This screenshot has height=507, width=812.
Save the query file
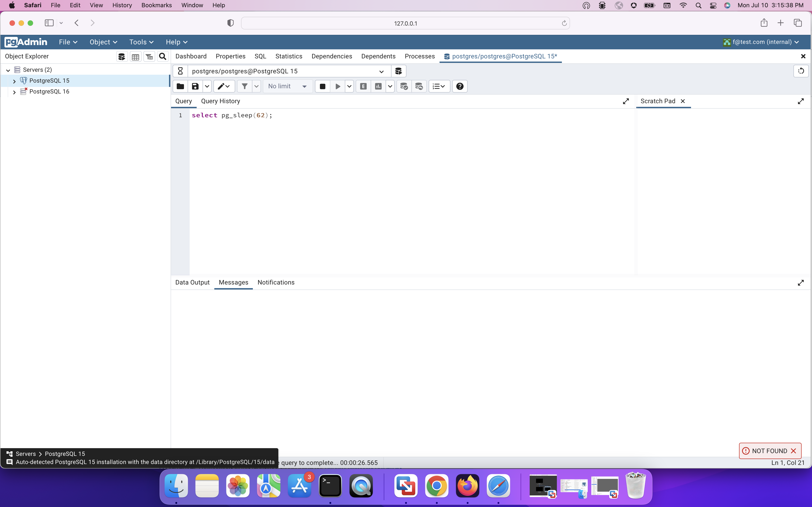coord(195,86)
